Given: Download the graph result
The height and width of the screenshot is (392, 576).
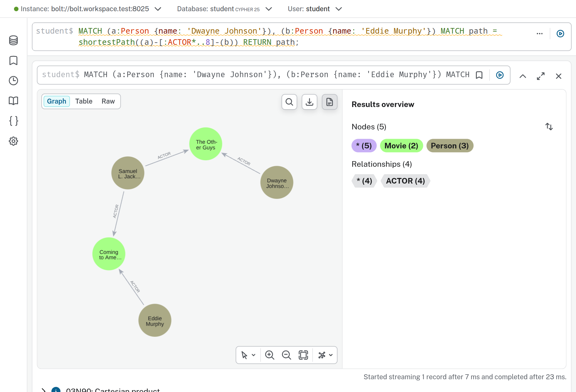Looking at the screenshot, I should 309,102.
